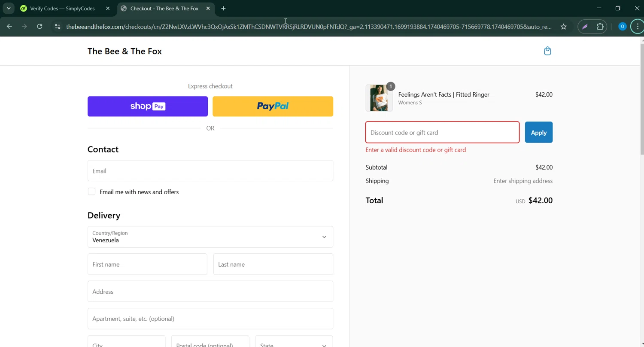Close the Checkout tab
The height and width of the screenshot is (347, 644).
[x=208, y=9]
